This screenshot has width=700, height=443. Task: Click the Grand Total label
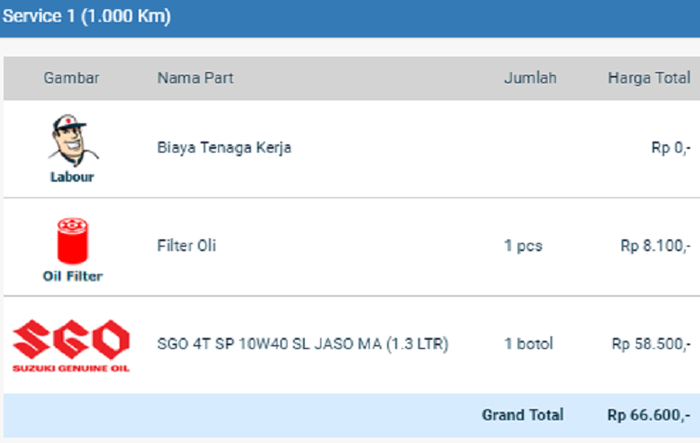[x=522, y=415]
